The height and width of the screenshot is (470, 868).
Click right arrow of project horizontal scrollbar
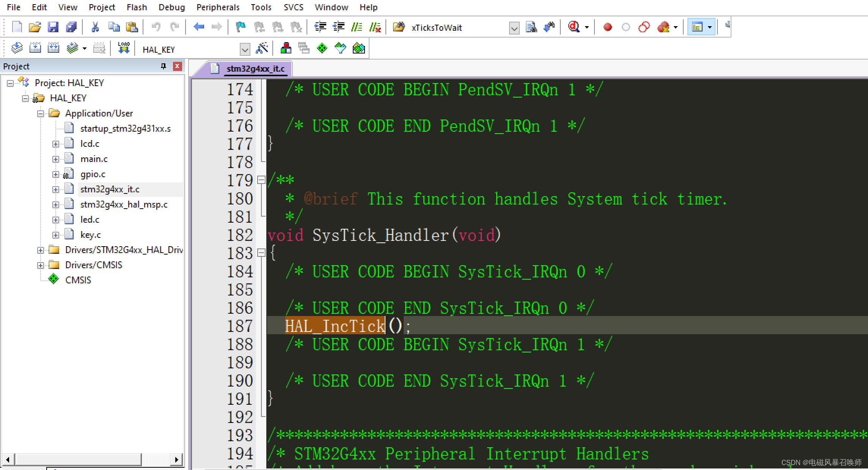pos(176,459)
